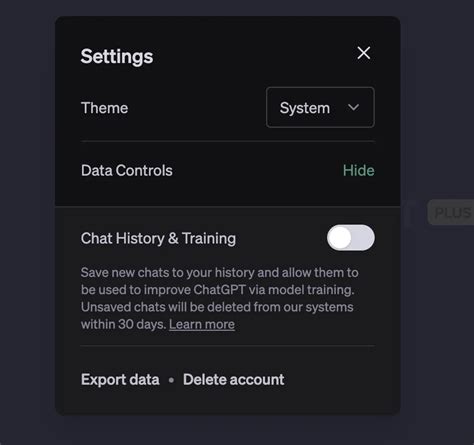Click the dimmed backdrop outside the Settings modal
474x445 pixels.
[27, 220]
